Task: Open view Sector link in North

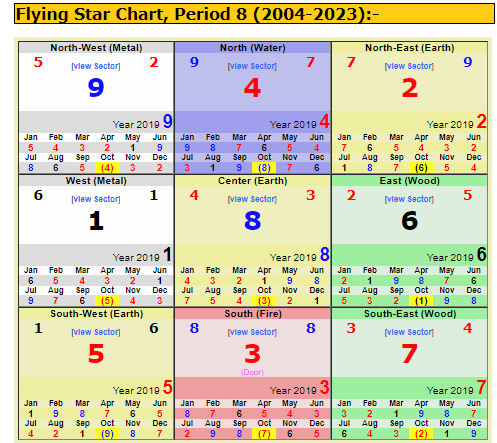Action: (x=252, y=66)
